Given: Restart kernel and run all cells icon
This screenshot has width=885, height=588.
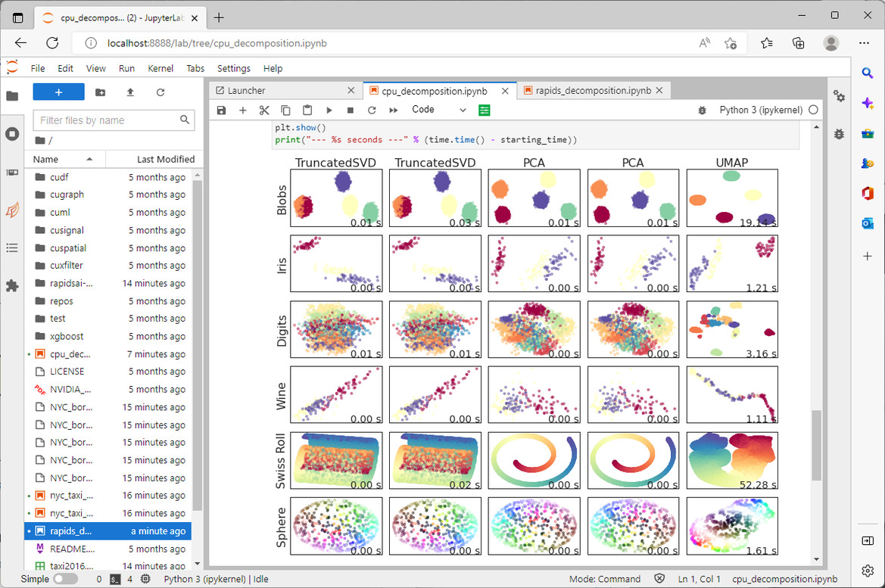Looking at the screenshot, I should click(393, 110).
